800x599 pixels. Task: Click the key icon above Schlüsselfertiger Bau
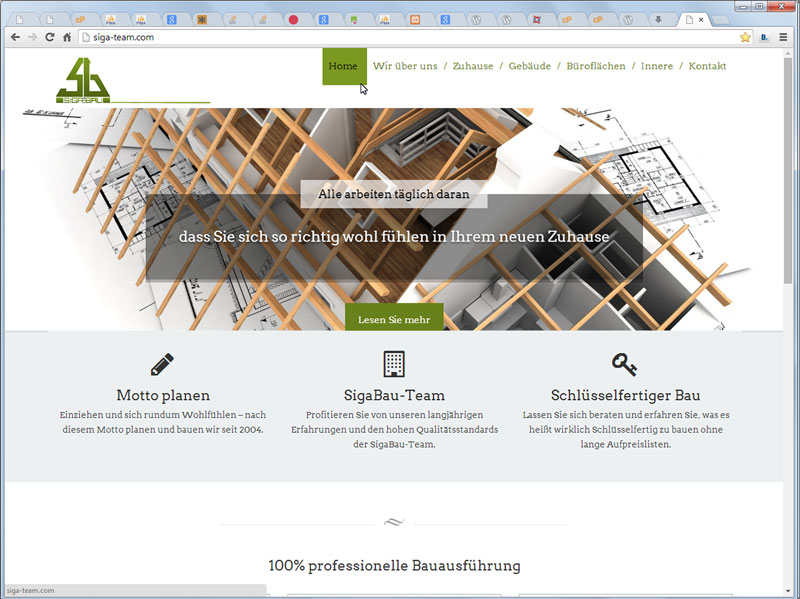[624, 364]
